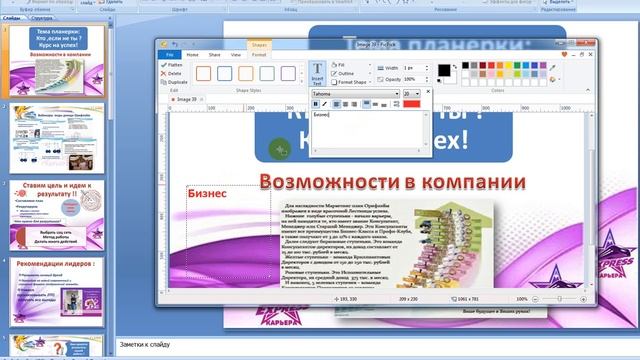Click the Opacity value stepper
Screen dimensions: 640x360
point(427,79)
